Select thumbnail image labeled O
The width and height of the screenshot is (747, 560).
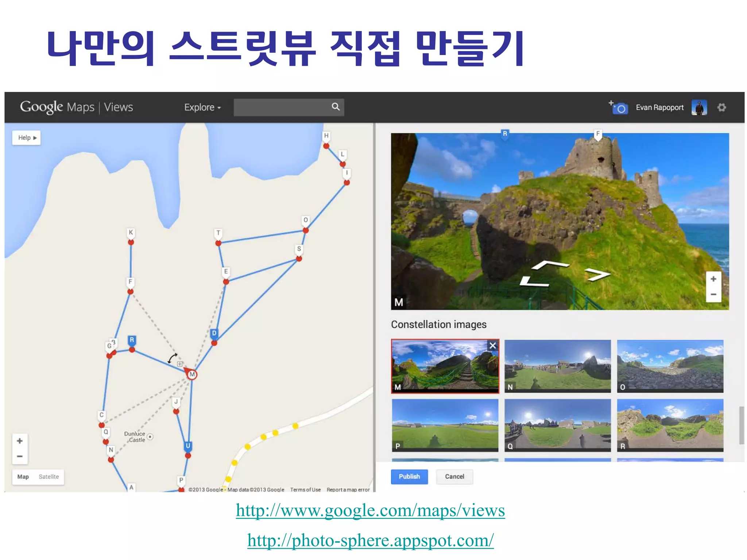pos(670,366)
